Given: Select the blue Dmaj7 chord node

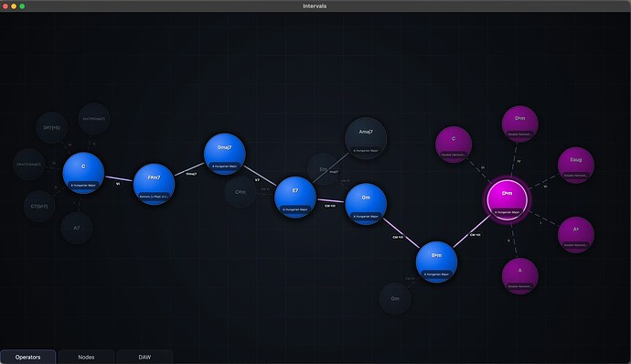Looking at the screenshot, I should pos(225,154).
